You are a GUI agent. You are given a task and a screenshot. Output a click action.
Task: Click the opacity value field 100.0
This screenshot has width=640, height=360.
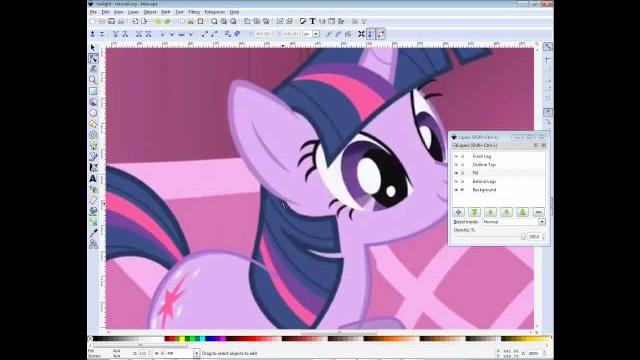point(534,237)
